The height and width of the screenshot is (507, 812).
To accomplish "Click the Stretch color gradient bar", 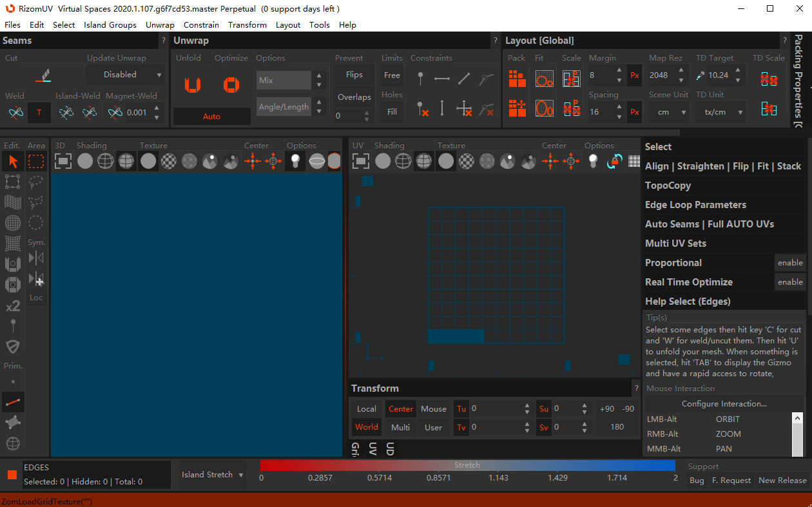I will [x=467, y=465].
